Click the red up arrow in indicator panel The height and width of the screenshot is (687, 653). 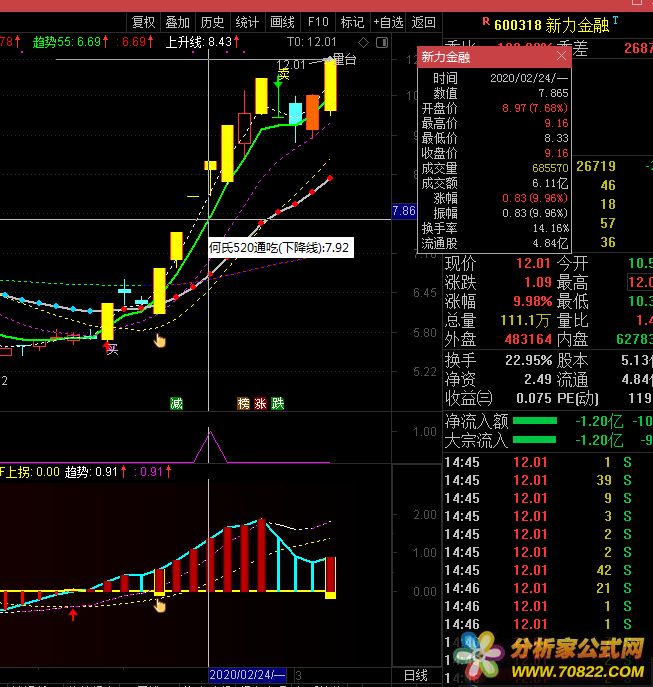(x=74, y=615)
